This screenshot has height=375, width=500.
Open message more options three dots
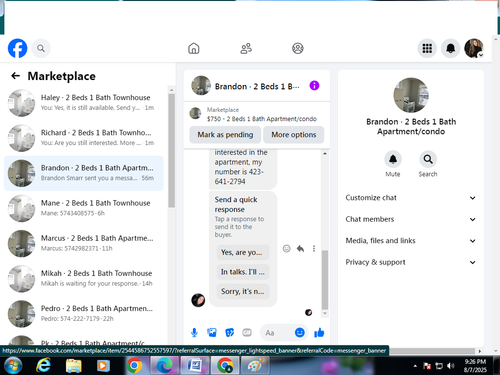pyautogui.click(x=314, y=249)
